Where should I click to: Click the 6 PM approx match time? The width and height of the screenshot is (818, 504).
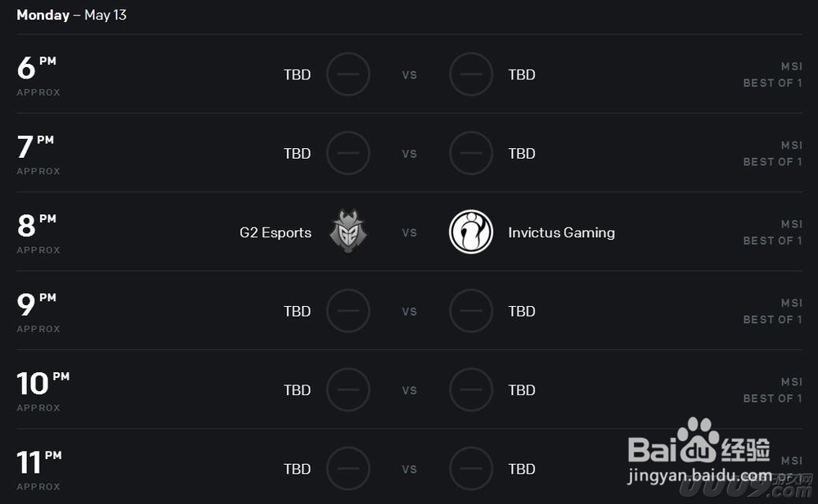click(38, 75)
